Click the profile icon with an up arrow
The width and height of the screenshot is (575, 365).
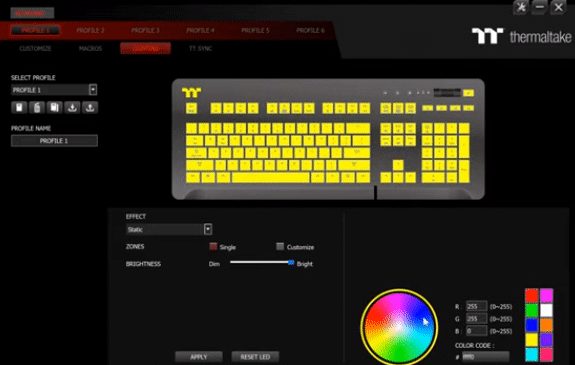[90, 107]
